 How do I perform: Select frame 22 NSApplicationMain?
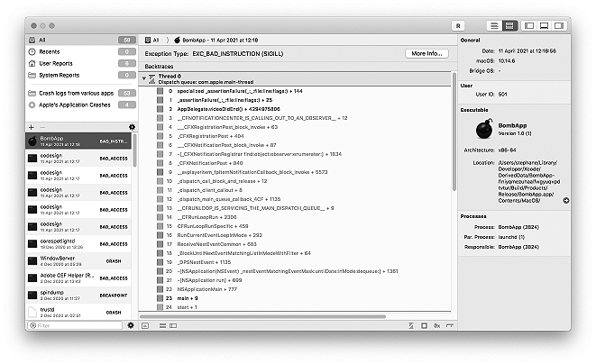pos(295,289)
